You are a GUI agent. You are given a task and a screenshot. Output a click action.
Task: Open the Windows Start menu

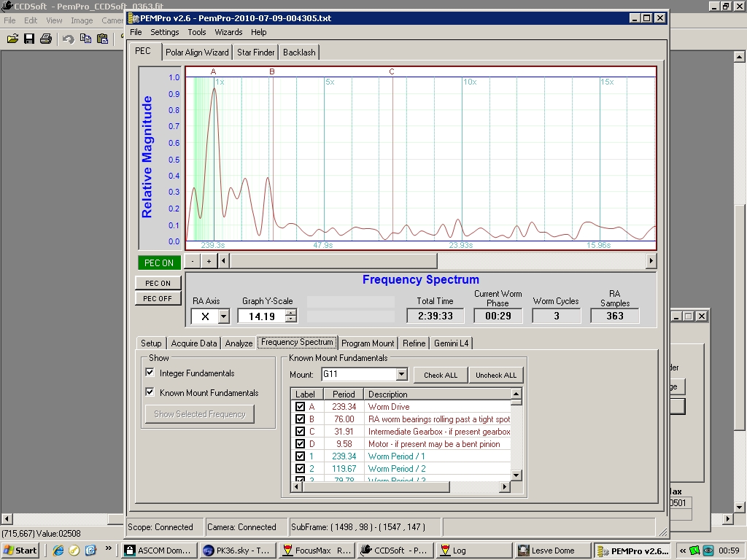tap(20, 551)
